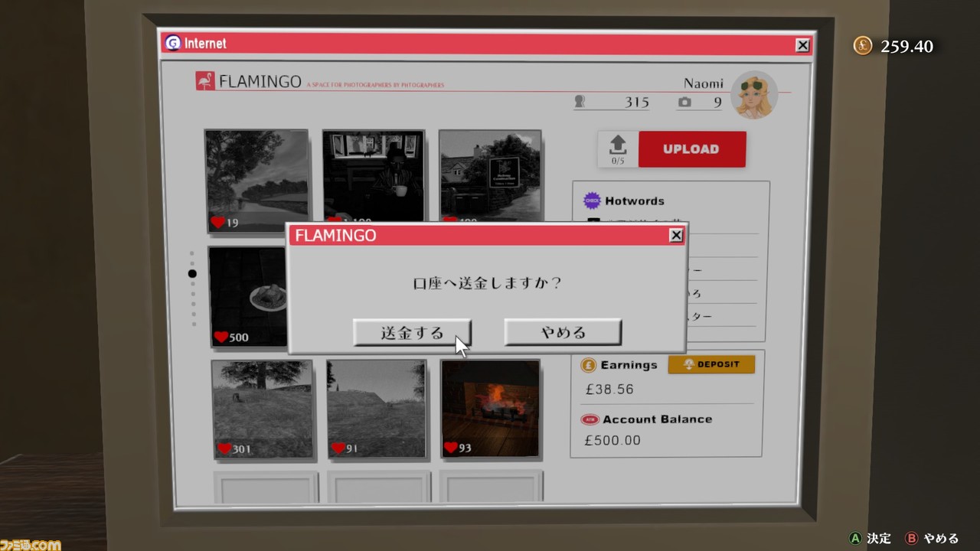Click the purple Hotwords badge icon

pos(592,201)
